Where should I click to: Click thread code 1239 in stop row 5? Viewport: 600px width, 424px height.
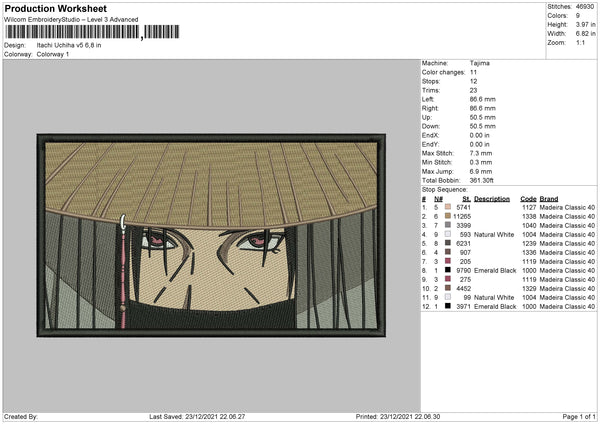(529, 243)
